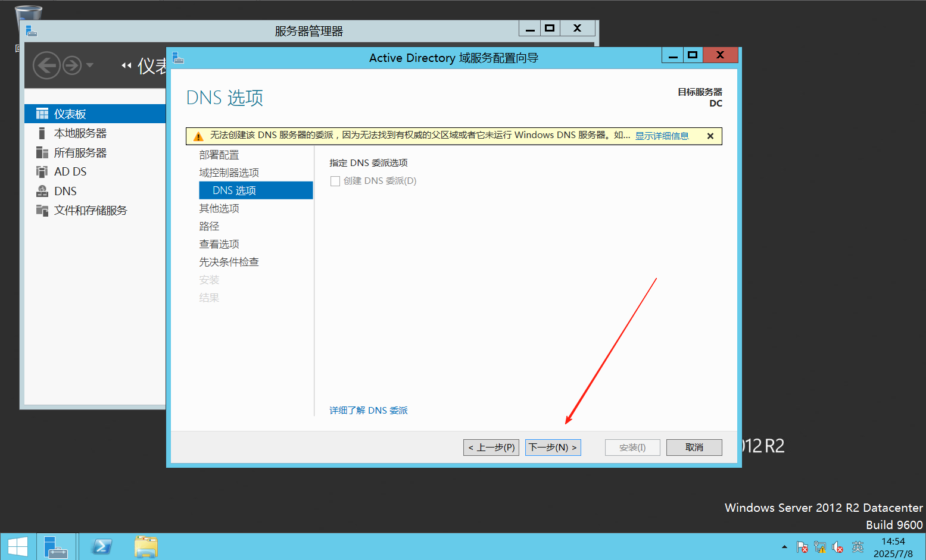The image size is (926, 560).
Task: Click warning message text about DNS delegation
Action: (x=420, y=135)
